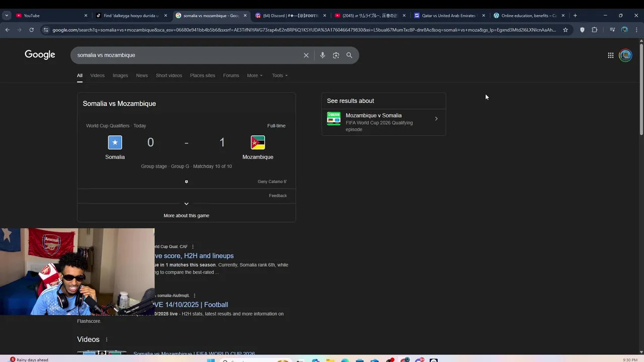This screenshot has width=644, height=362.
Task: Click the page vertical scrollbar
Action: click(641, 89)
